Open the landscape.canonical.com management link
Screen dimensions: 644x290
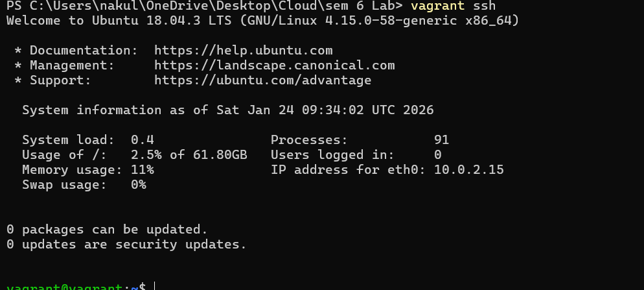tap(274, 66)
